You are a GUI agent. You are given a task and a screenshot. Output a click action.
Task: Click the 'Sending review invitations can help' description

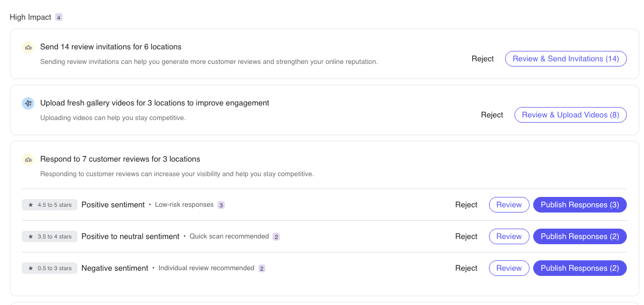209,62
